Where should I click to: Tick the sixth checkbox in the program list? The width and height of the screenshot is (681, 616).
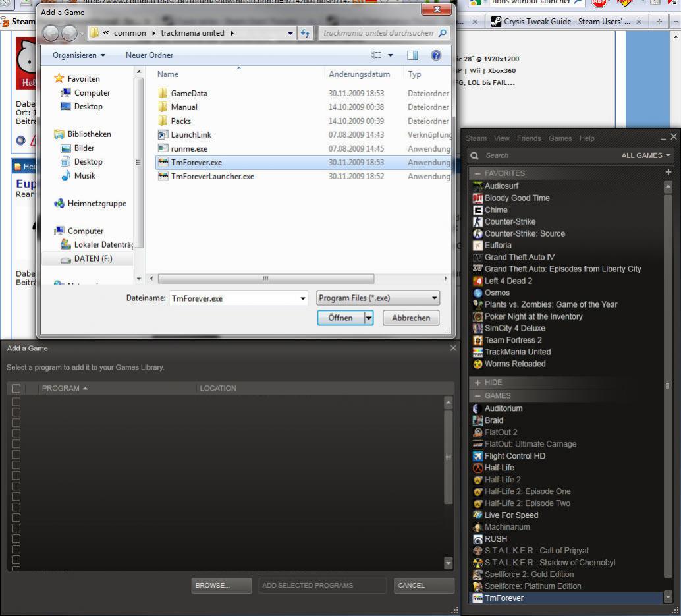click(16, 455)
